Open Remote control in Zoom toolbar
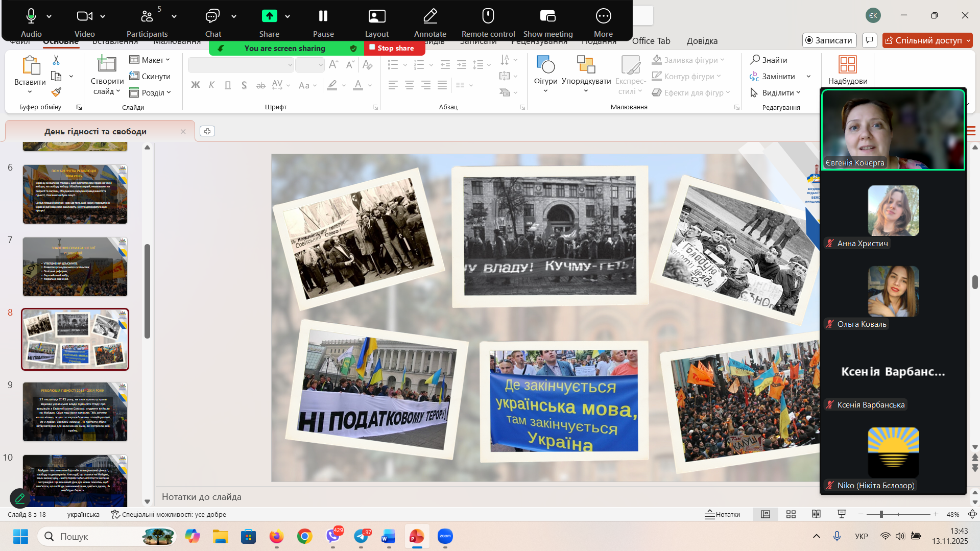 tap(488, 17)
